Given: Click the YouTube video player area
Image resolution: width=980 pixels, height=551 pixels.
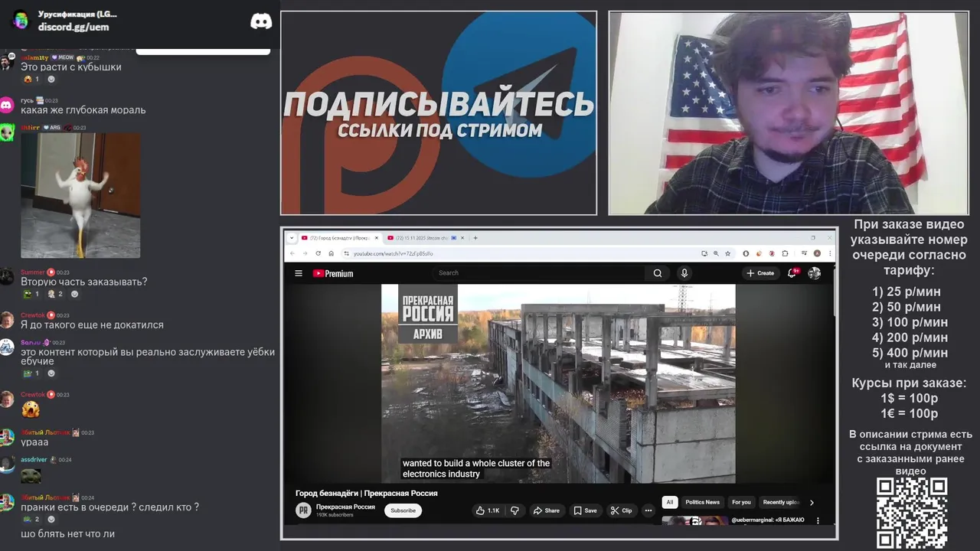Looking at the screenshot, I should click(x=558, y=383).
